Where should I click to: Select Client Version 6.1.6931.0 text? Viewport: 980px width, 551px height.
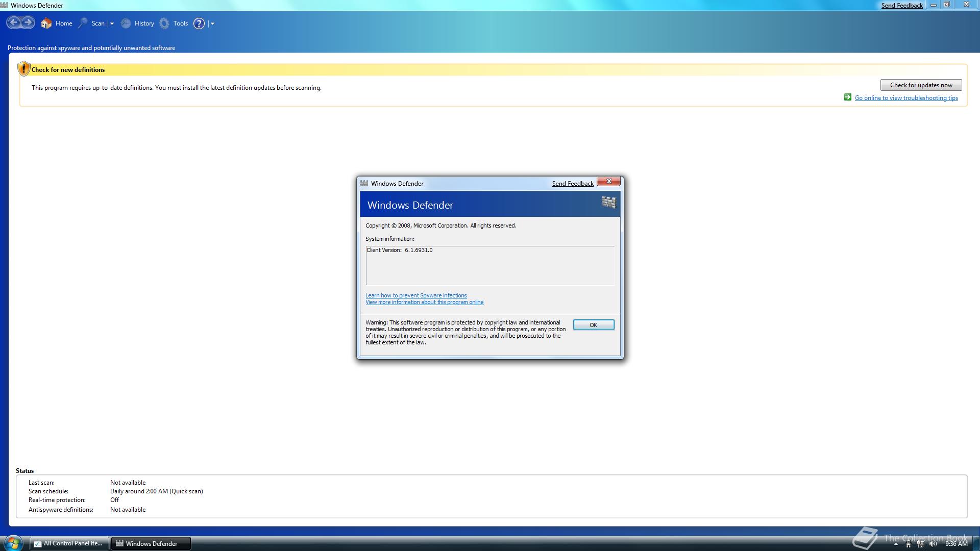(399, 250)
